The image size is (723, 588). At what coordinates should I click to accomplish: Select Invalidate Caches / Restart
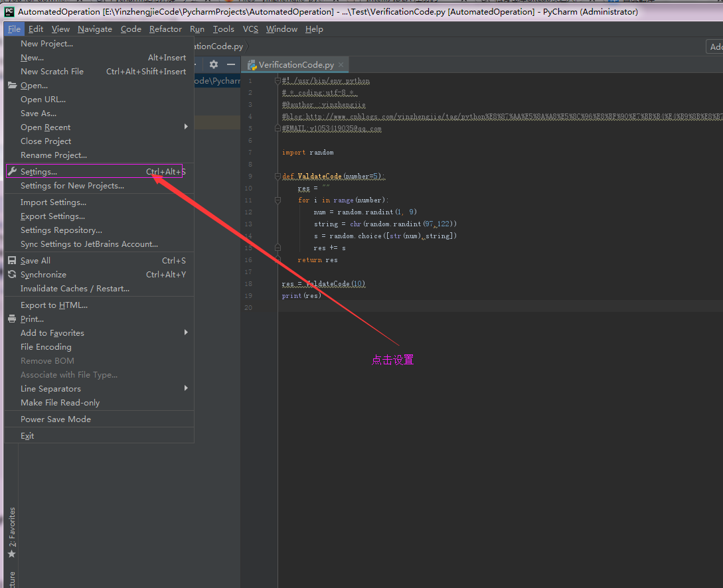click(x=75, y=289)
